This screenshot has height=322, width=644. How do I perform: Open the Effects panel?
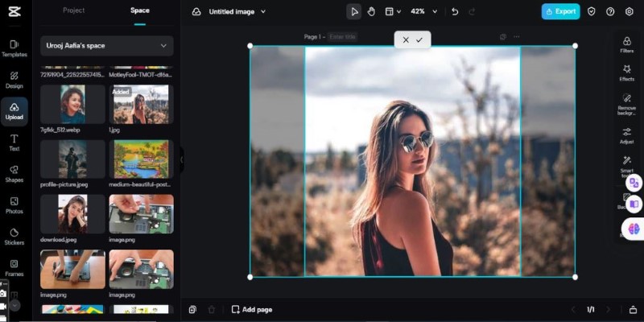626,73
